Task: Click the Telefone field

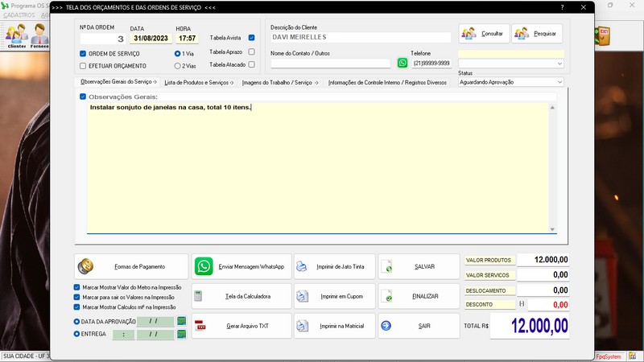Action: click(x=431, y=64)
